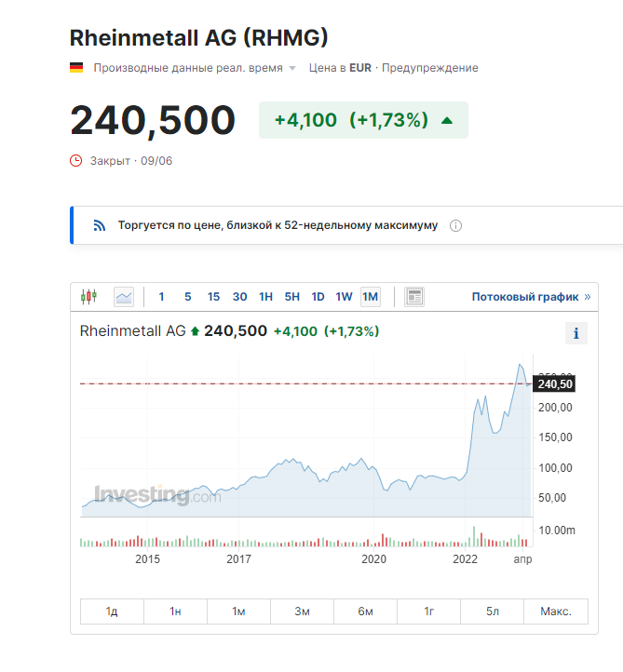Screen dimensions: 623x672
Task: Click the RSS feed icon in alert banner
Action: coord(100,225)
